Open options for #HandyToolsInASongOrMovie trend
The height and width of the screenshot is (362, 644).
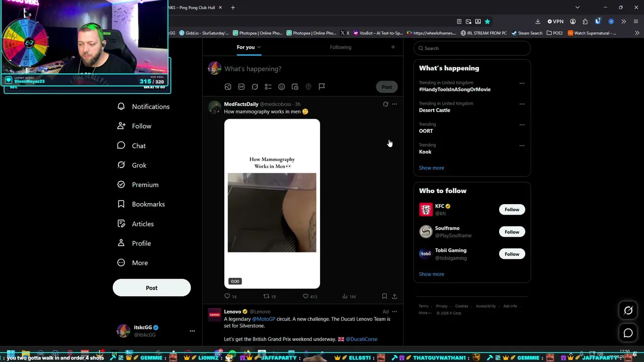[x=522, y=83]
